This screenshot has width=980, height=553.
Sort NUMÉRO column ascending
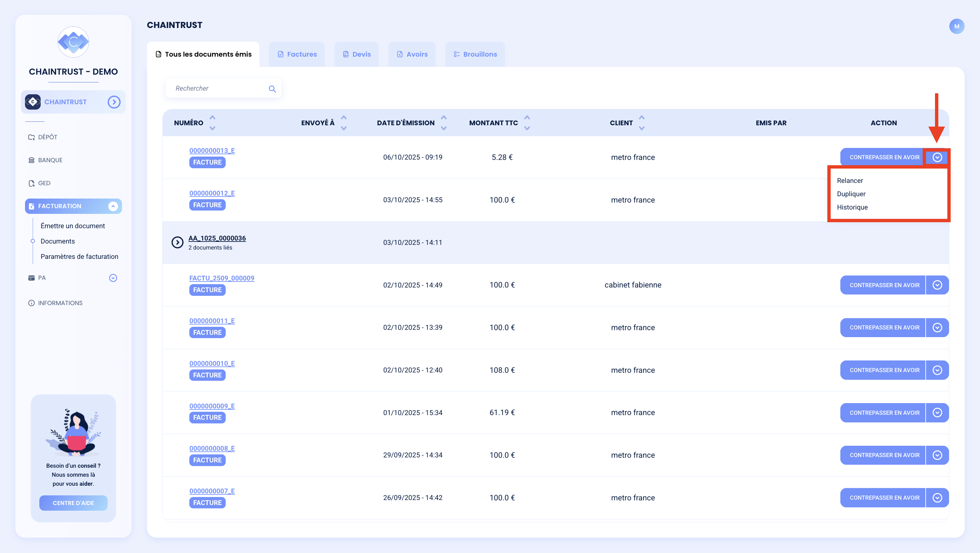[213, 118]
